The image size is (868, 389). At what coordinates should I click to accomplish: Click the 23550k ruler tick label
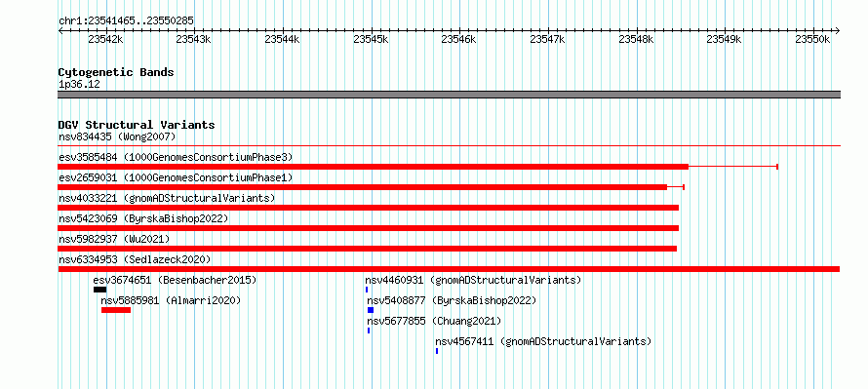812,39
